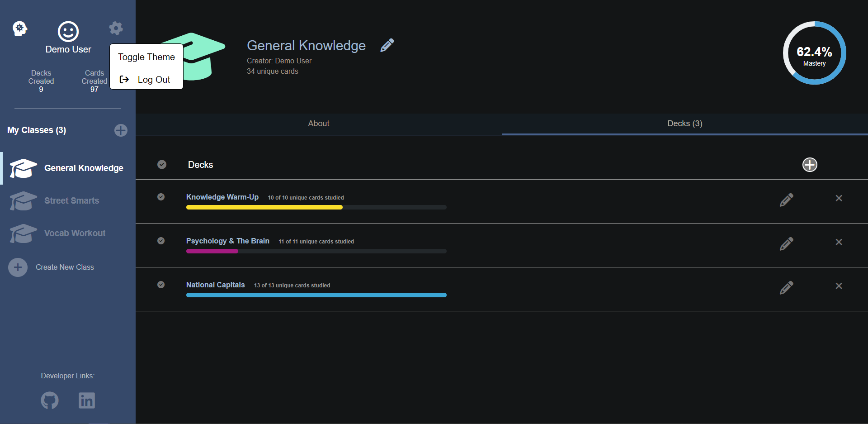Edit the Psychology & The Brain deck
Screen dimensions: 868x424
click(x=786, y=243)
